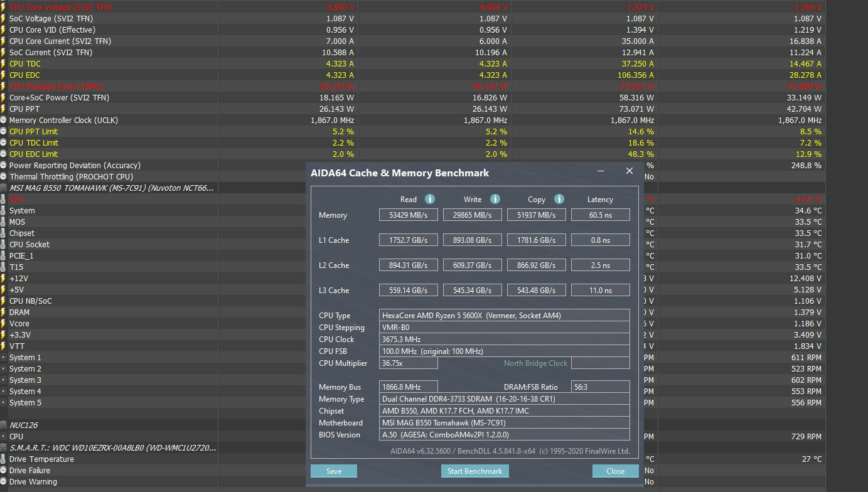Screen dimensions: 868x492
Task: Click the CPU FSB field 100.0 MHz
Action: pyautogui.click(x=505, y=351)
